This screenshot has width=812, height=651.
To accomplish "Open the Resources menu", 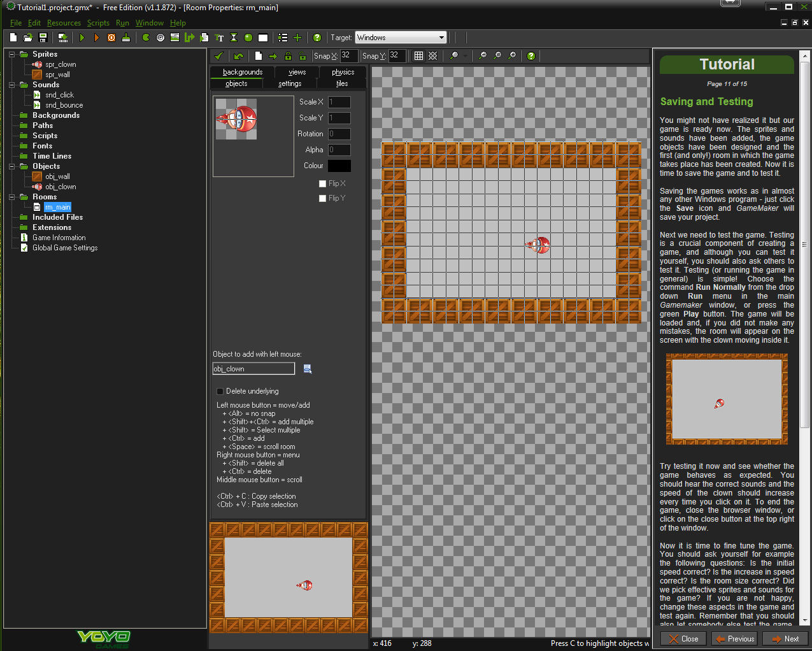I will [x=64, y=23].
